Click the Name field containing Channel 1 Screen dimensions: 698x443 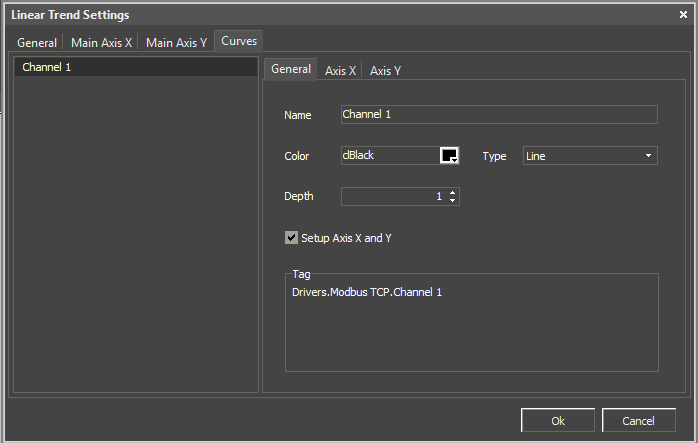(499, 114)
